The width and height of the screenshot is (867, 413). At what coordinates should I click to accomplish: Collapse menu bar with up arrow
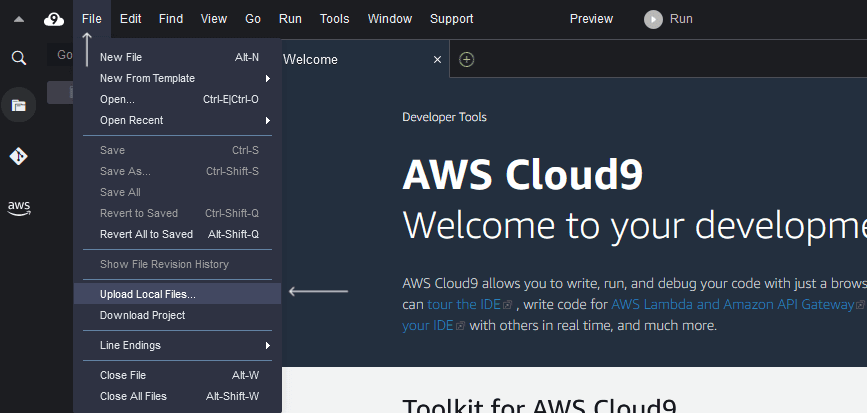click(x=19, y=19)
